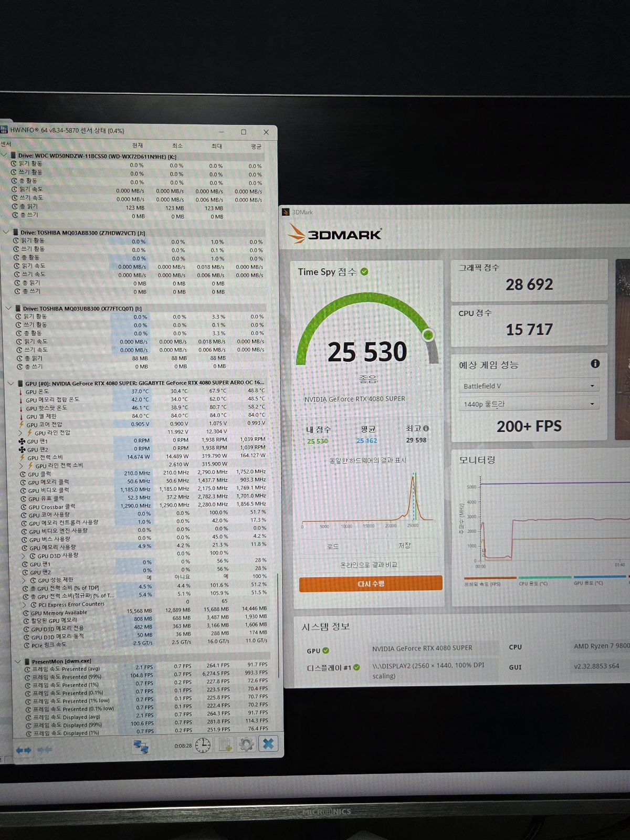The image size is (630, 840).
Task: Click the 15 717 CPU score value
Action: tap(529, 330)
